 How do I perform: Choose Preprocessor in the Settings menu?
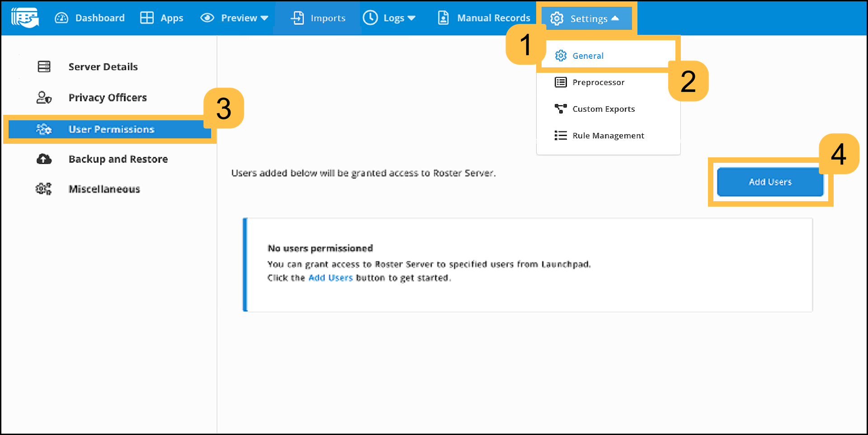pyautogui.click(x=598, y=82)
